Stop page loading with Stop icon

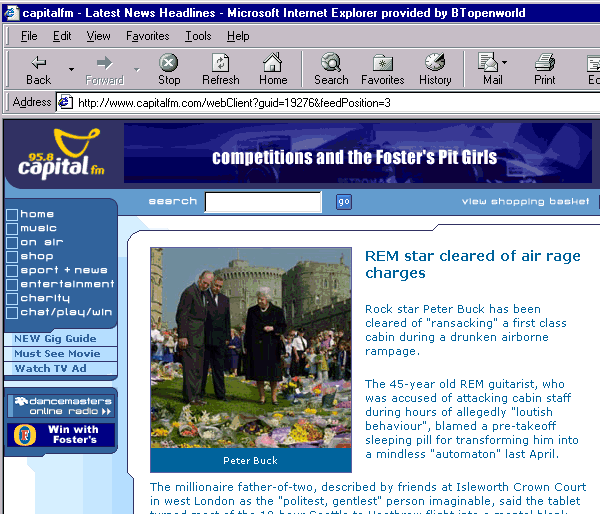(x=168, y=62)
